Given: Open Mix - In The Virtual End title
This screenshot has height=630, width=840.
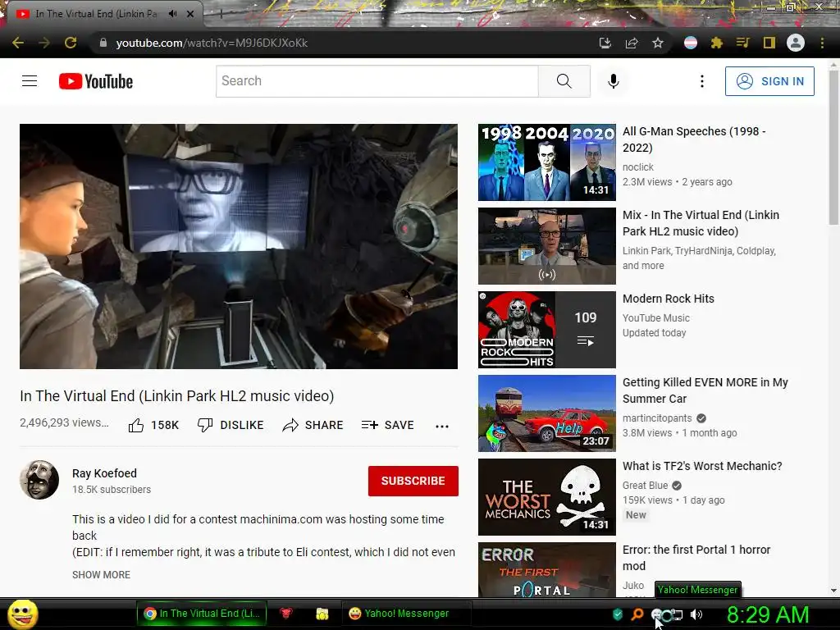Looking at the screenshot, I should point(701,223).
